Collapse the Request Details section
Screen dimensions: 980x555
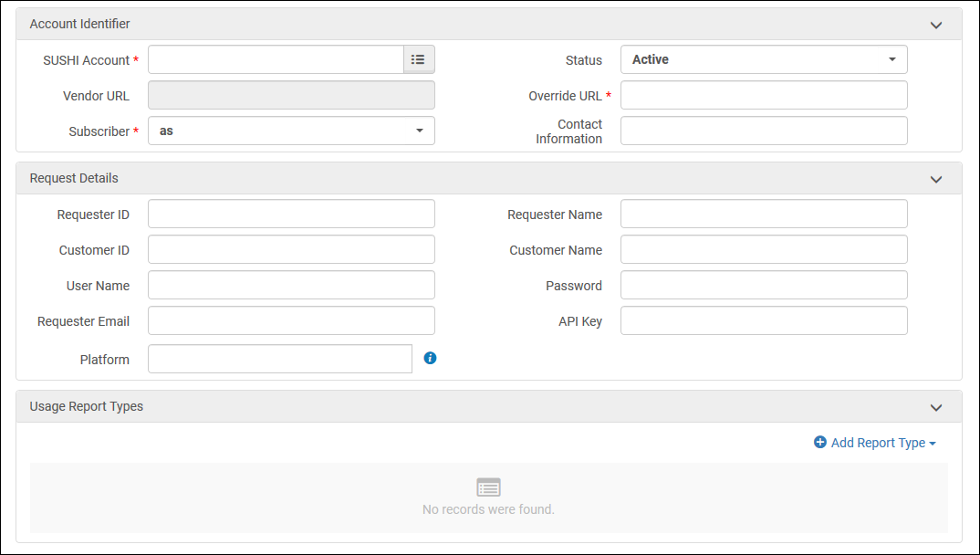click(935, 179)
